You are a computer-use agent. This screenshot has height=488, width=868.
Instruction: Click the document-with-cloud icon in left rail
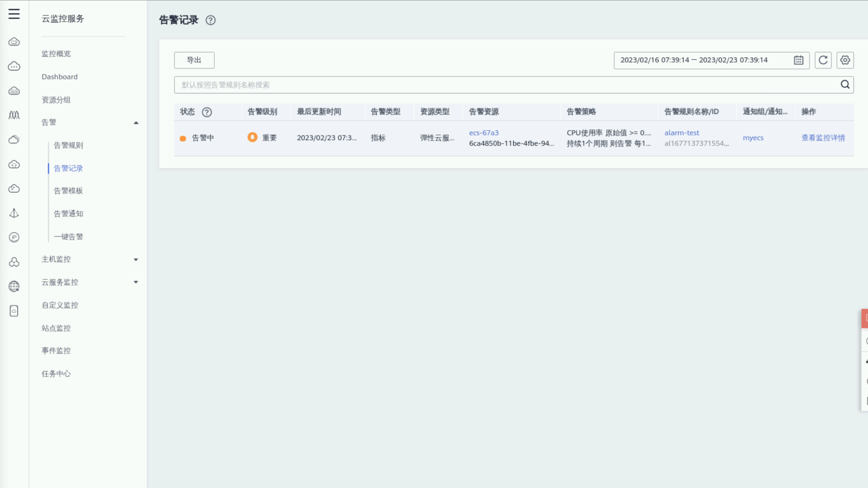point(14,311)
